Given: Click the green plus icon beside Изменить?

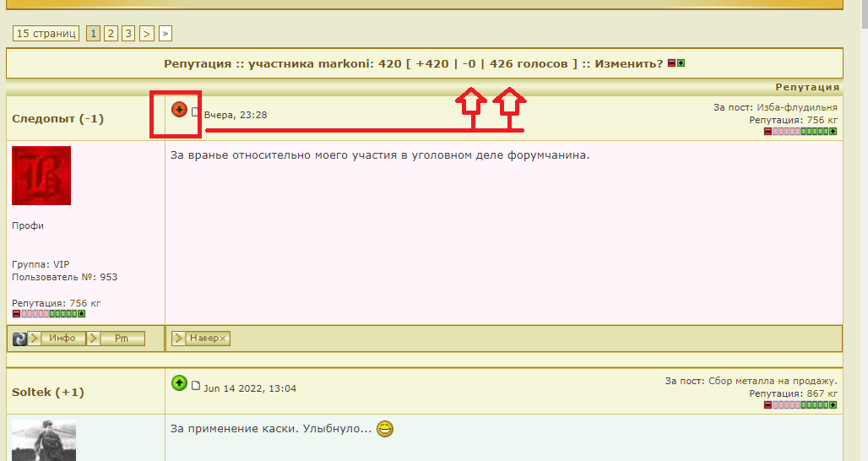Looking at the screenshot, I should [x=681, y=63].
